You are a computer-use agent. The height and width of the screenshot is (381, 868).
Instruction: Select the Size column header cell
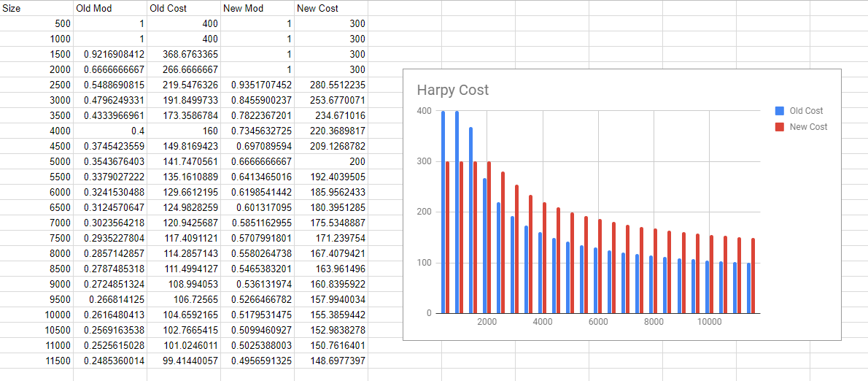[x=36, y=8]
